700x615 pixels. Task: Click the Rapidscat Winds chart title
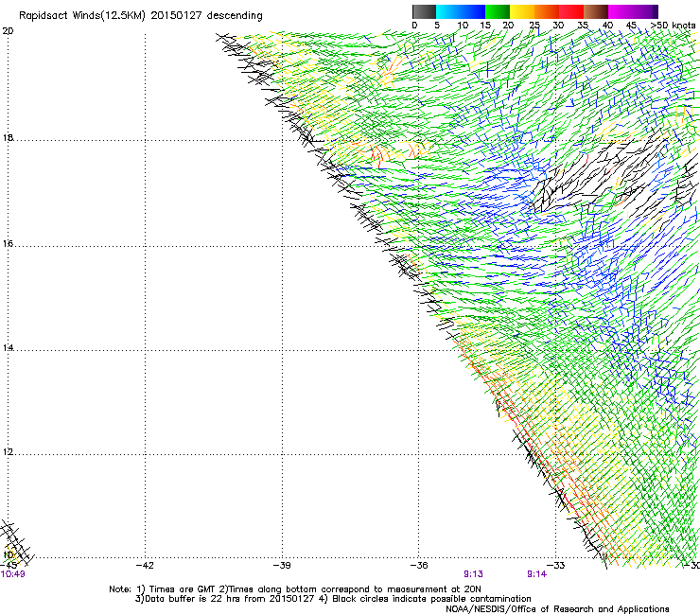pos(141,16)
